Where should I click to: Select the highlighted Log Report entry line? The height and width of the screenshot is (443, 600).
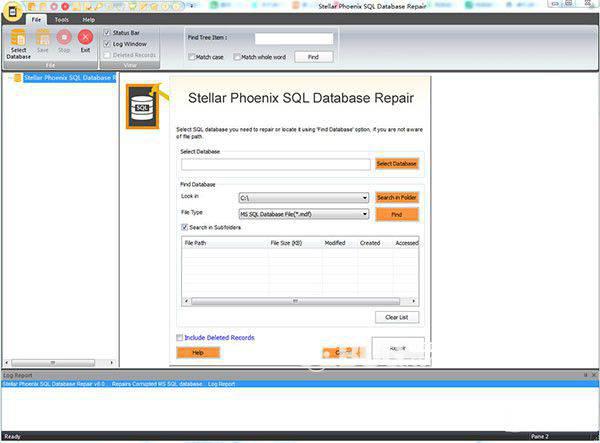click(300, 384)
